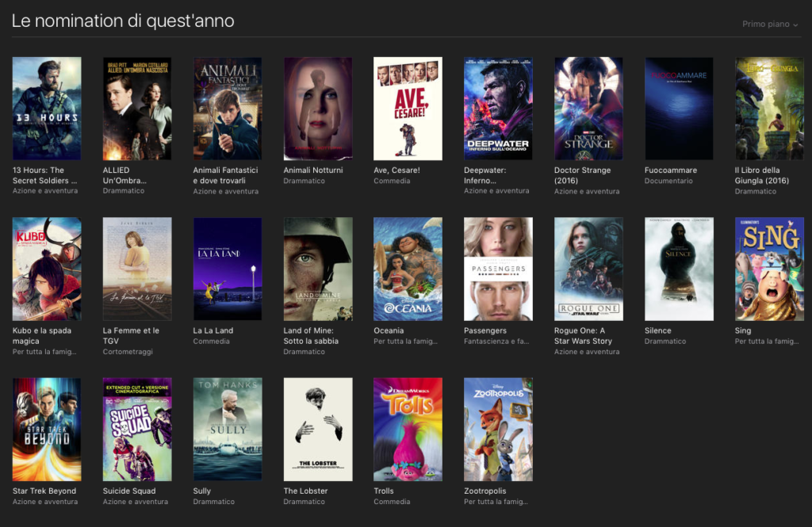
Task: Open the Primo piano sort dropdown
Action: 770,24
